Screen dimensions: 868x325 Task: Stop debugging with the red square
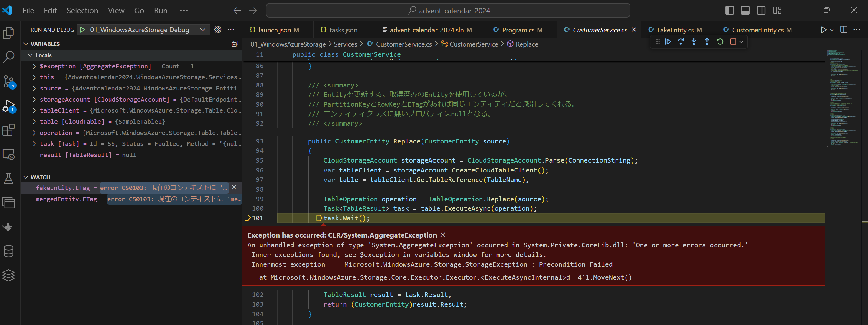(x=733, y=42)
